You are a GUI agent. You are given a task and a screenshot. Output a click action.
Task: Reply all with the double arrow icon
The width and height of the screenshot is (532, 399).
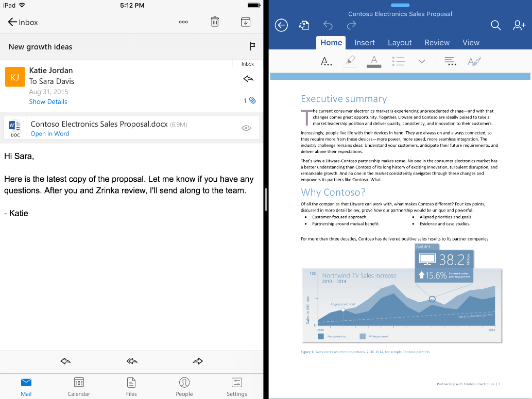pyautogui.click(x=132, y=361)
